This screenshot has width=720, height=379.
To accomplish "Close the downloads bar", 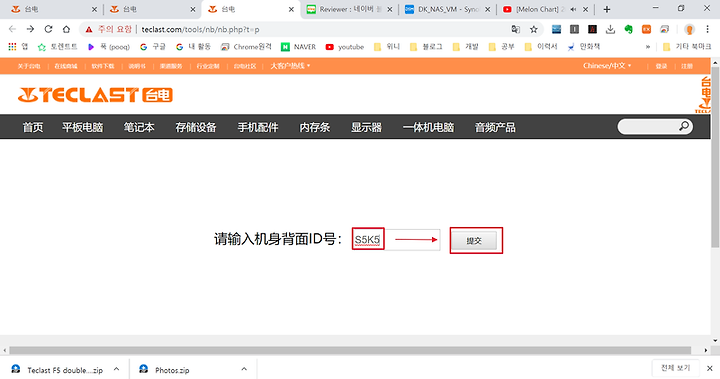I will pyautogui.click(x=709, y=368).
